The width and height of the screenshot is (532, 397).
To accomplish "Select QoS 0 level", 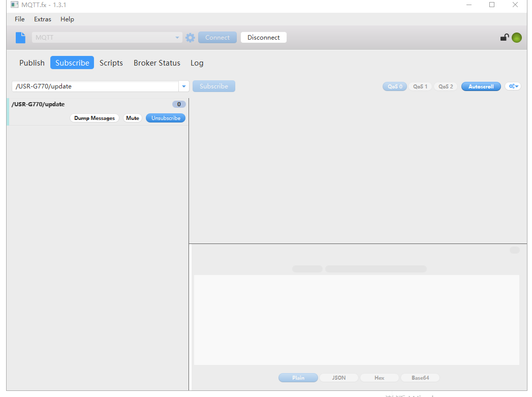I will tap(395, 86).
